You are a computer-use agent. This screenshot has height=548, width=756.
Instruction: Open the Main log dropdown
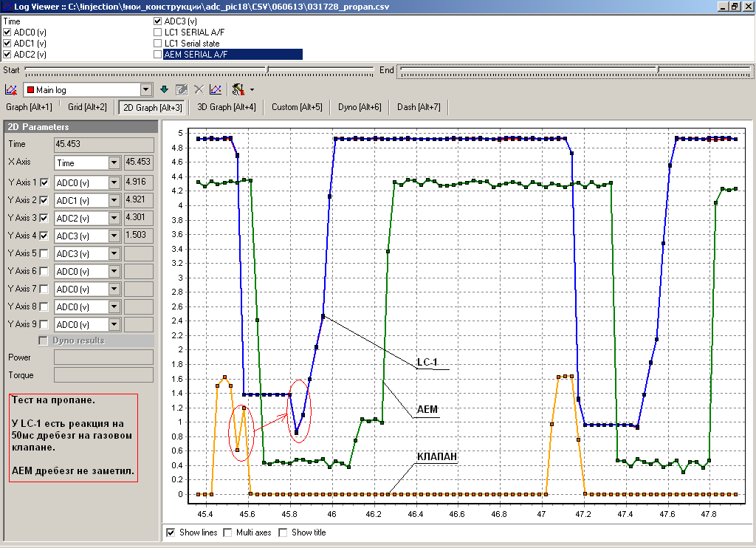[145, 90]
